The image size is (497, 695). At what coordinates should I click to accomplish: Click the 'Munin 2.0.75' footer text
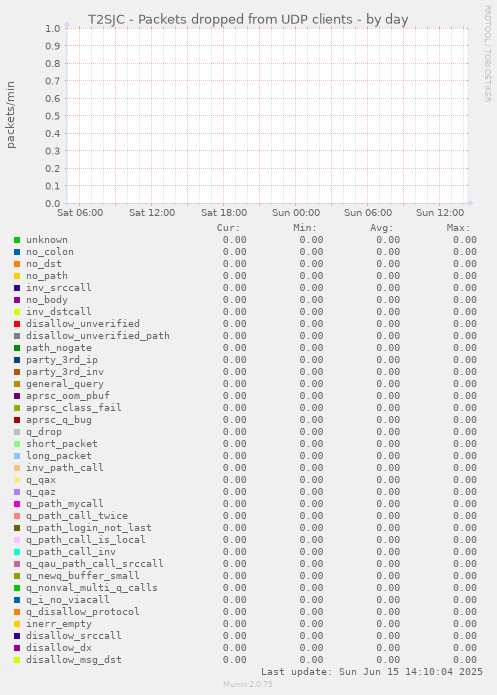coord(248,684)
